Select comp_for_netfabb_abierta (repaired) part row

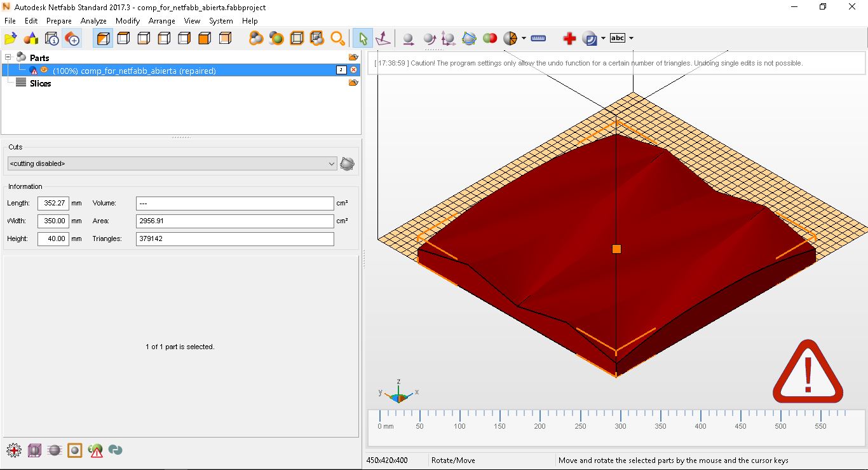180,70
